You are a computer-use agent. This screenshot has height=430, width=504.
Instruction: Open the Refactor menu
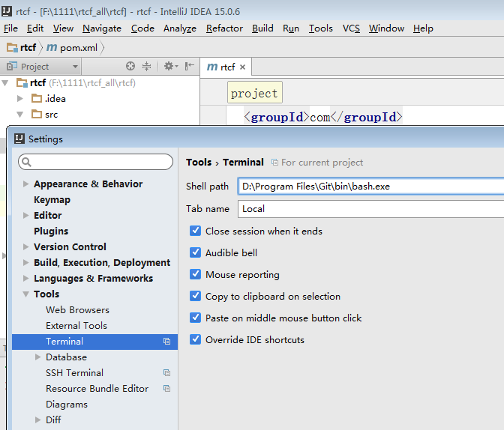(x=224, y=28)
